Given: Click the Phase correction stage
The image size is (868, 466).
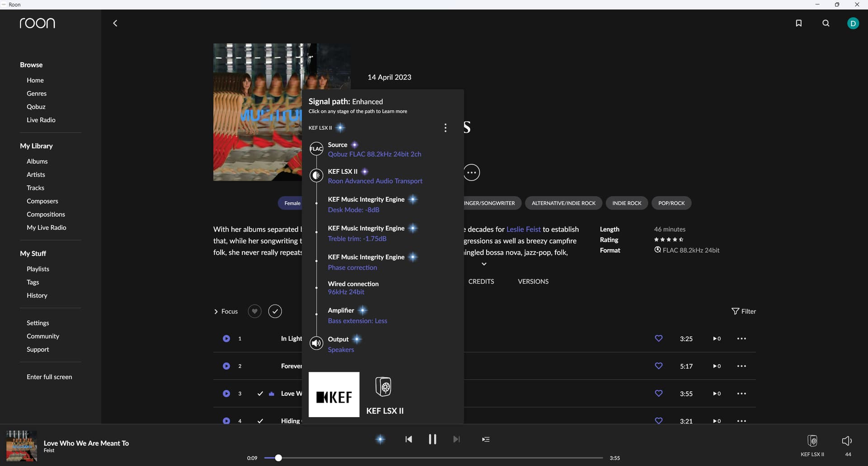Looking at the screenshot, I should point(353,268).
